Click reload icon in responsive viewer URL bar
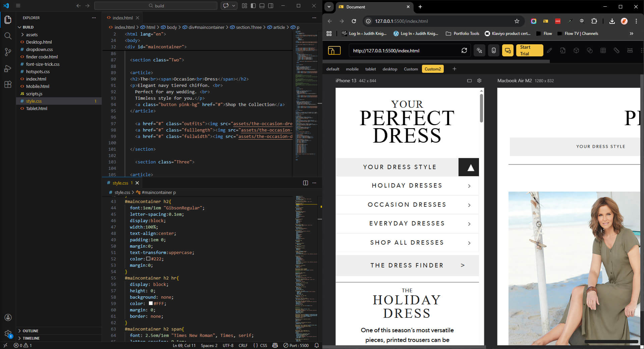The image size is (644, 349). click(464, 51)
